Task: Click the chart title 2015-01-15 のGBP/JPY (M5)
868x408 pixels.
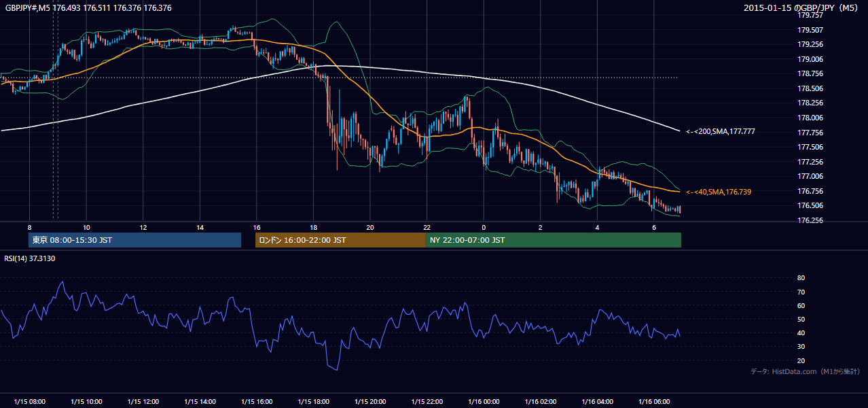Action: tap(801, 8)
